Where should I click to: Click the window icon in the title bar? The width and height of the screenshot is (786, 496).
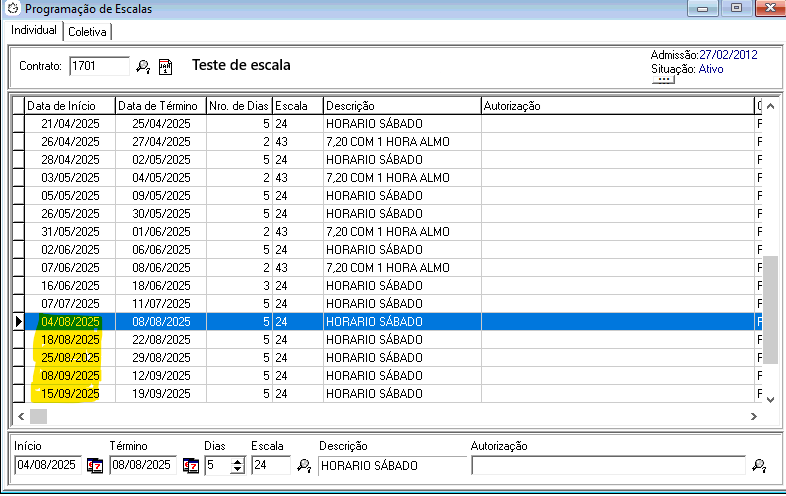pyautogui.click(x=11, y=9)
